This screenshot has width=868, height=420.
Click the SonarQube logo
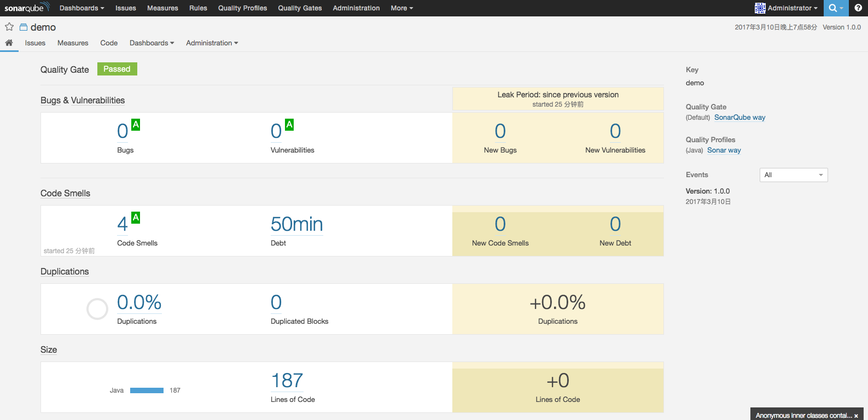(x=27, y=8)
